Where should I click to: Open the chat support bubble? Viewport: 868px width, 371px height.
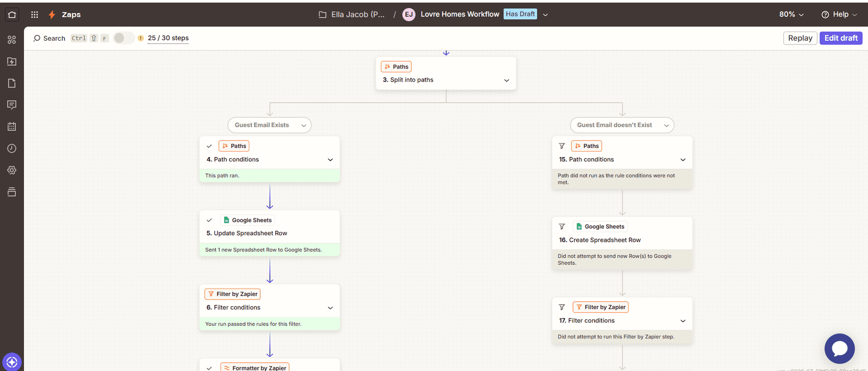click(x=839, y=348)
